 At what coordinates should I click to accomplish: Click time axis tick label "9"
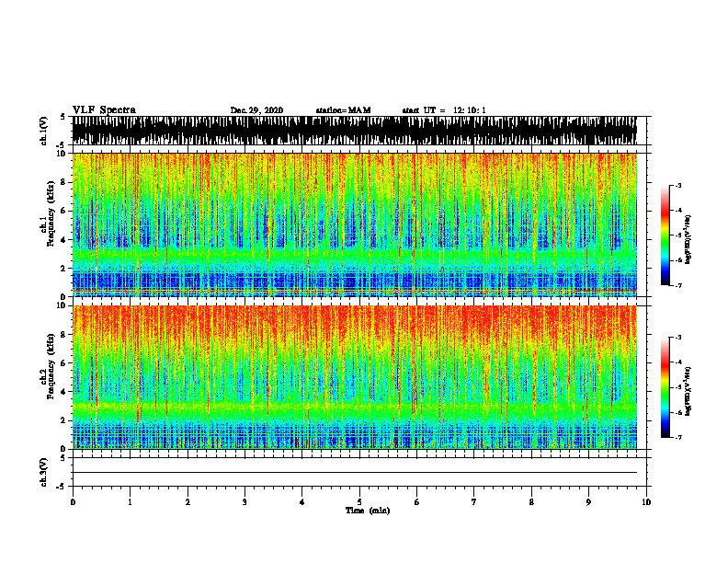point(588,502)
